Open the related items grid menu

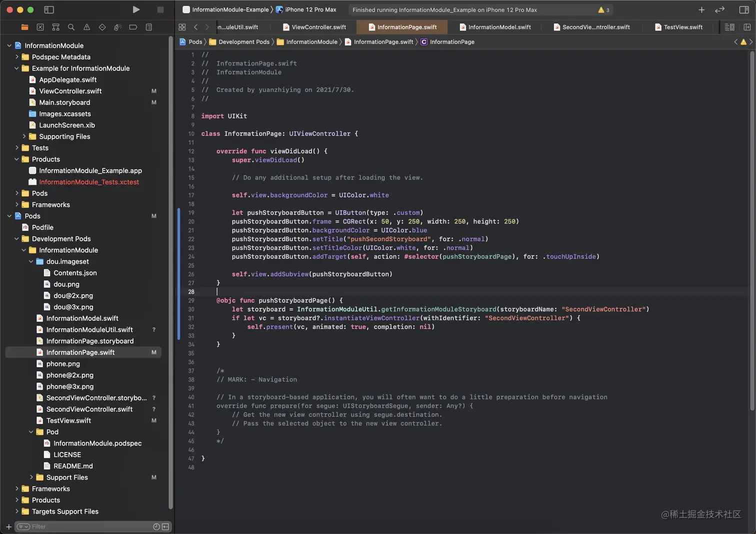coord(182,27)
